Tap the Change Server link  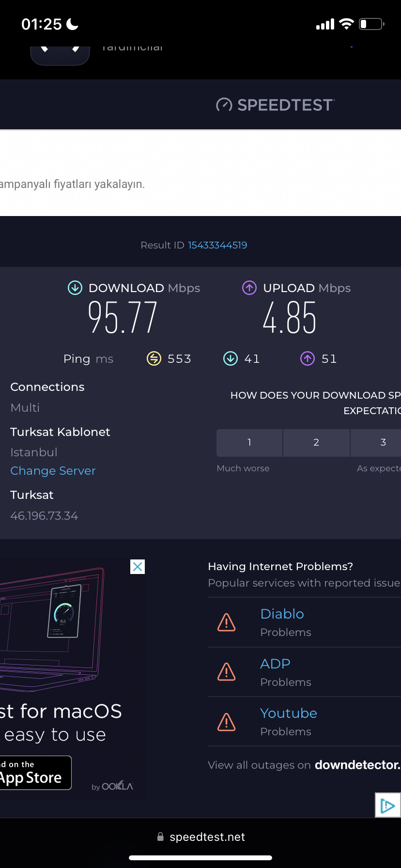(x=53, y=471)
